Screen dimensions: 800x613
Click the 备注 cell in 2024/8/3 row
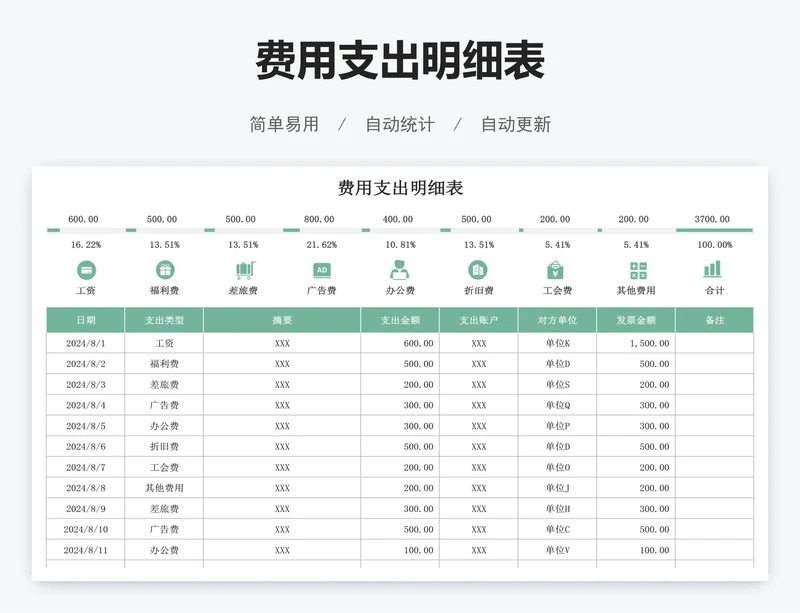[714, 385]
